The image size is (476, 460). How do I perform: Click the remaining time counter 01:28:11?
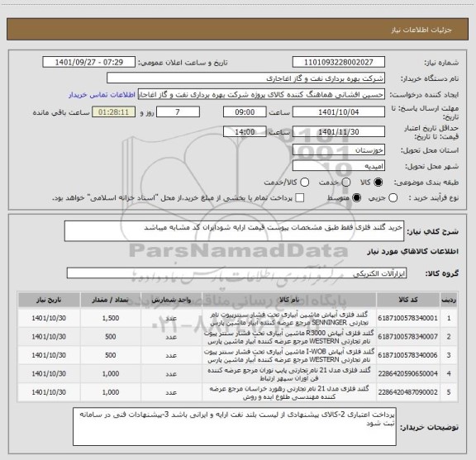coord(113,112)
